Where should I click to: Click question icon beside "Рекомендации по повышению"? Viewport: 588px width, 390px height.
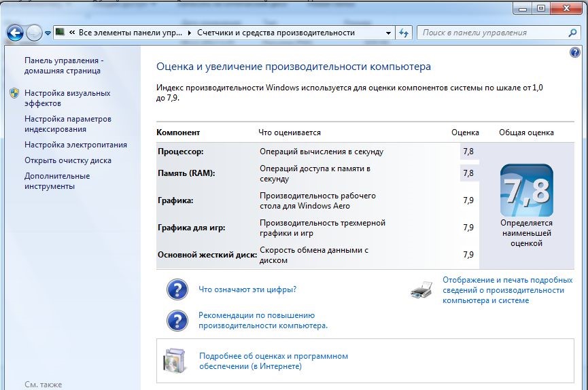pos(177,320)
